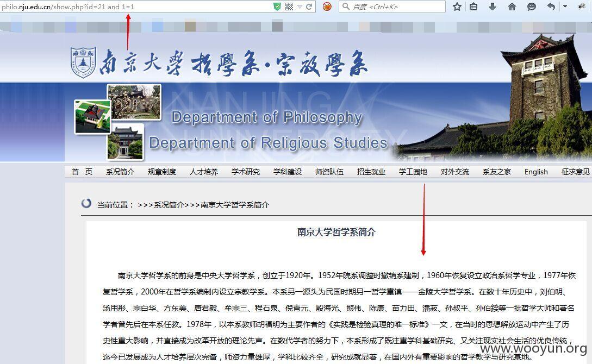The width and height of the screenshot is (592, 364).
Task: Open 系友之家 menu item
Action: click(x=497, y=172)
